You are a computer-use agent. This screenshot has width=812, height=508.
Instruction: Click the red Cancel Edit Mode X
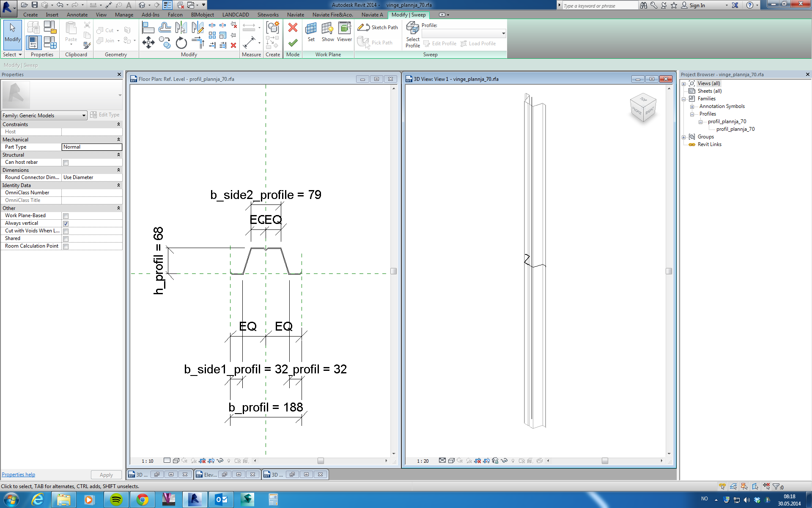click(x=293, y=28)
